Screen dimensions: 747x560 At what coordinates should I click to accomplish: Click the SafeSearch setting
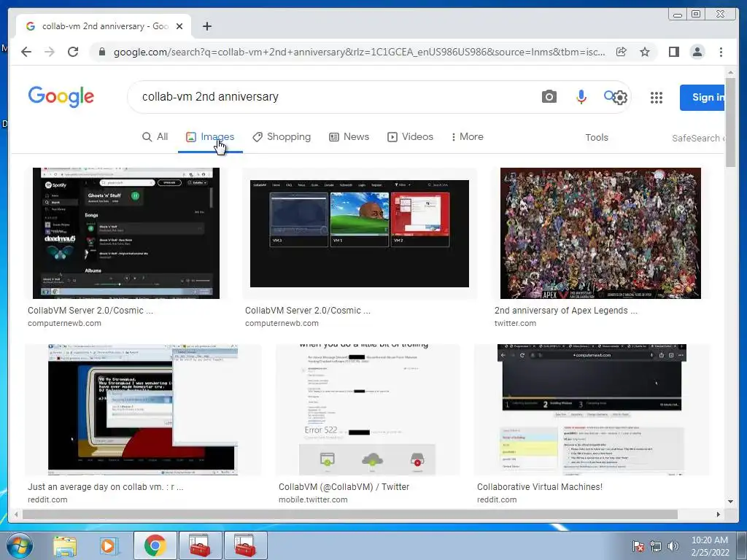click(x=698, y=138)
